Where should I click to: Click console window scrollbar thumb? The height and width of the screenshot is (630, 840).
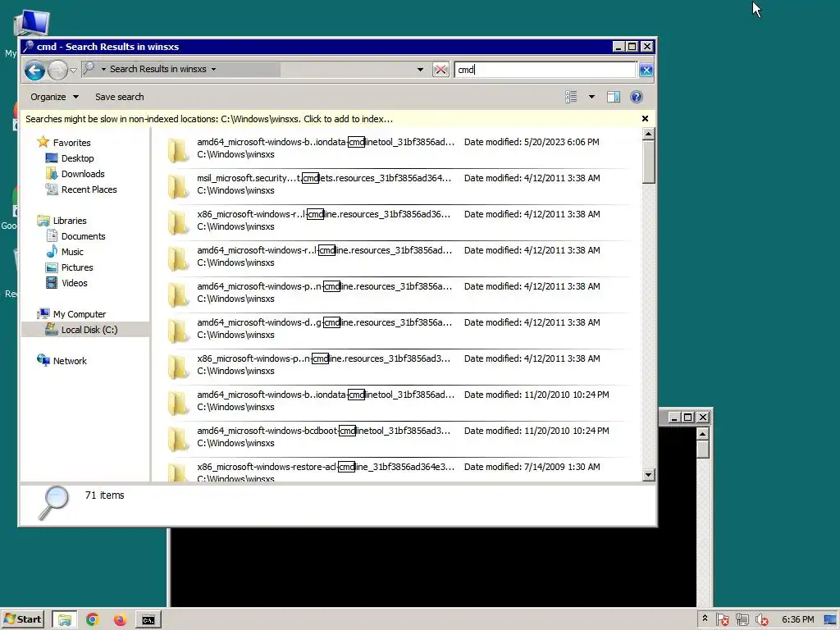pyautogui.click(x=703, y=449)
